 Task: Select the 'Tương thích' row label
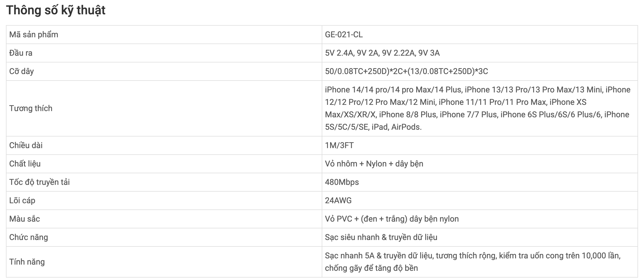click(31, 108)
